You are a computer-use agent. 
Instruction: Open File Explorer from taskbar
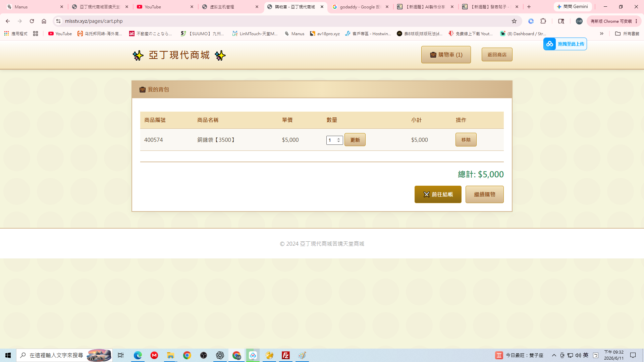coord(171,355)
